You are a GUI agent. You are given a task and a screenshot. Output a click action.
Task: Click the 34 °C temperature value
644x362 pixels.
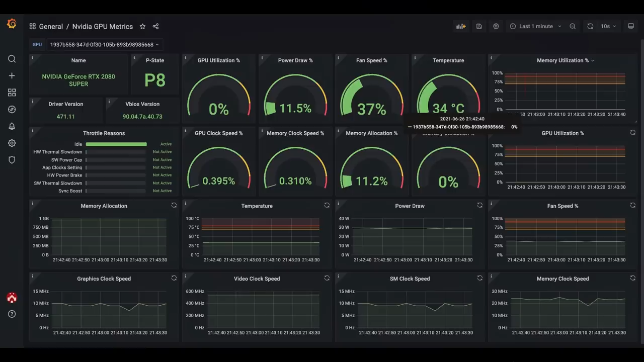coord(448,109)
